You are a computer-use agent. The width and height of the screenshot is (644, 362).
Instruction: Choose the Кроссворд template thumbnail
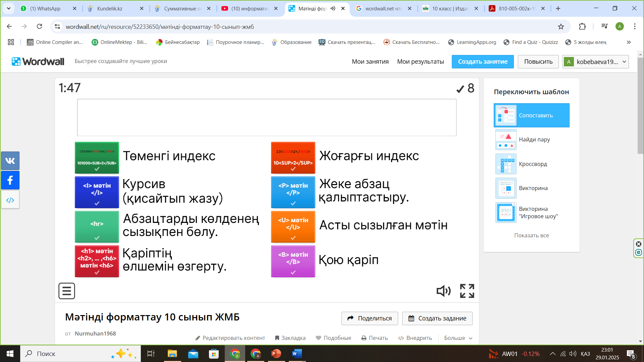click(x=506, y=164)
